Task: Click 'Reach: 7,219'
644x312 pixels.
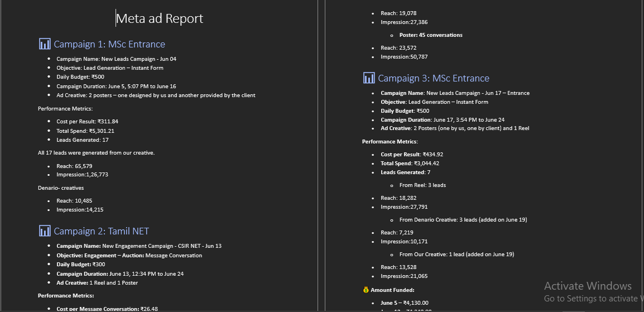Action: pos(397,232)
